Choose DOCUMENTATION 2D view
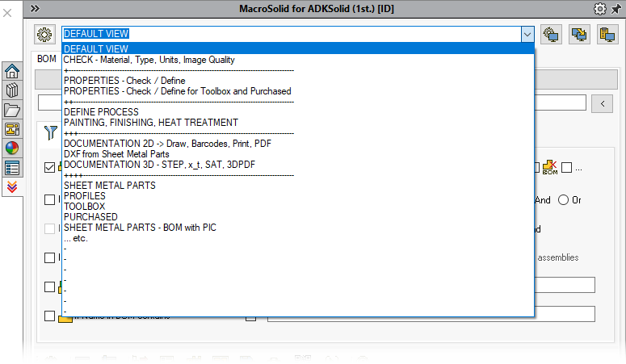The height and width of the screenshot is (364, 626). tap(298, 144)
